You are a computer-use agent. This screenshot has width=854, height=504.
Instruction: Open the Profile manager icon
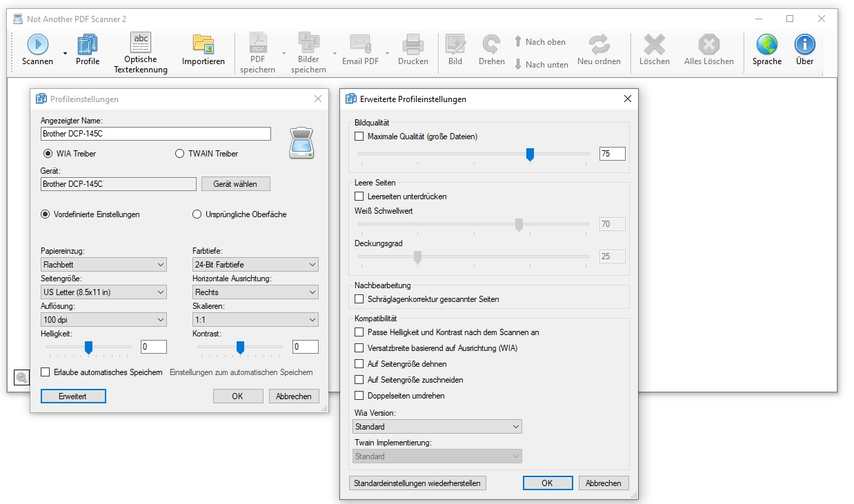88,44
